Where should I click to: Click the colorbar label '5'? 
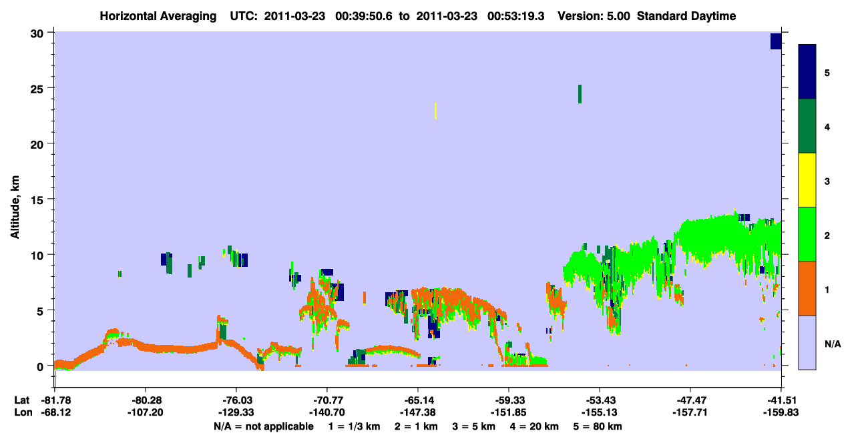coord(827,73)
